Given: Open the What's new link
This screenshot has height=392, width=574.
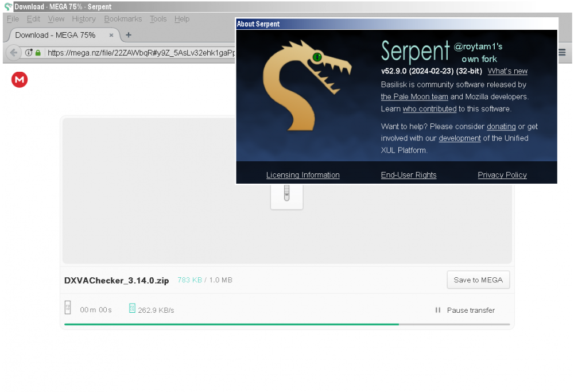Looking at the screenshot, I should pos(507,71).
